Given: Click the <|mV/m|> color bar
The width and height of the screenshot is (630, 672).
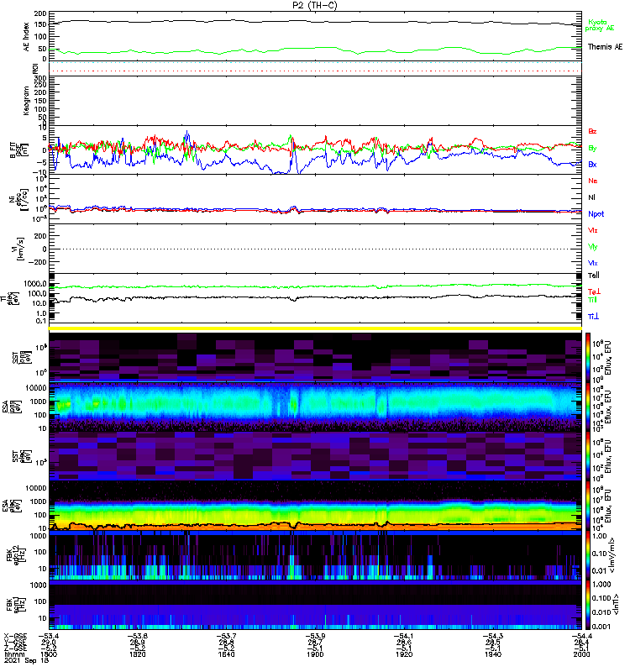Looking at the screenshot, I should [588, 555].
